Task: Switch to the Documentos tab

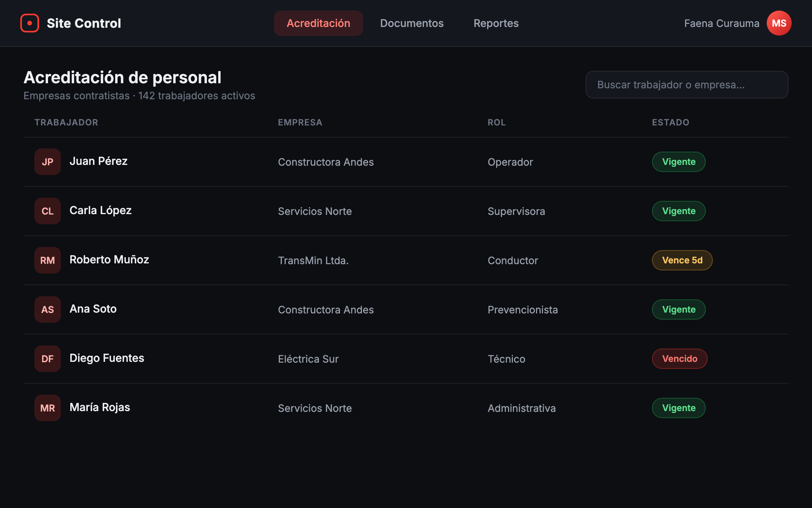Action: (x=412, y=23)
